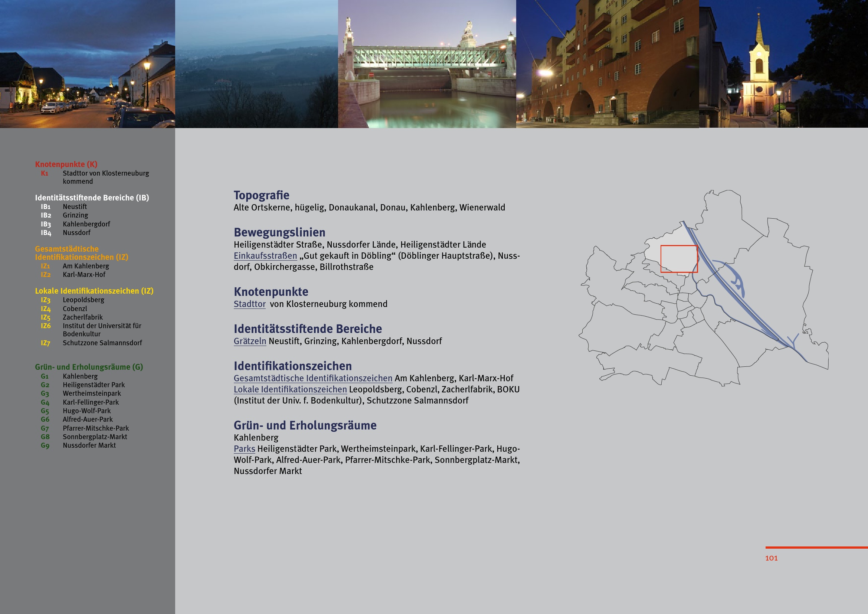Click the Topografie section heading
The height and width of the screenshot is (614, 868).
click(261, 196)
